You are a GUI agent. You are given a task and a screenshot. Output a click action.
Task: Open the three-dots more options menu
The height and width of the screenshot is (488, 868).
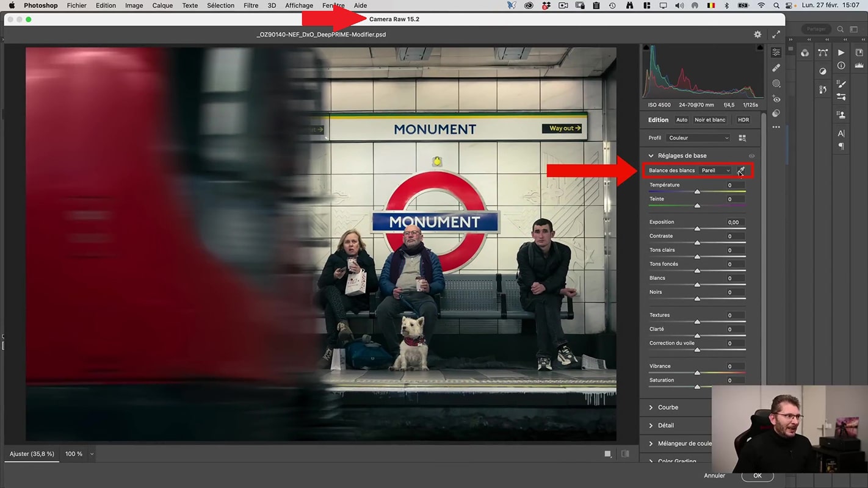[776, 127]
